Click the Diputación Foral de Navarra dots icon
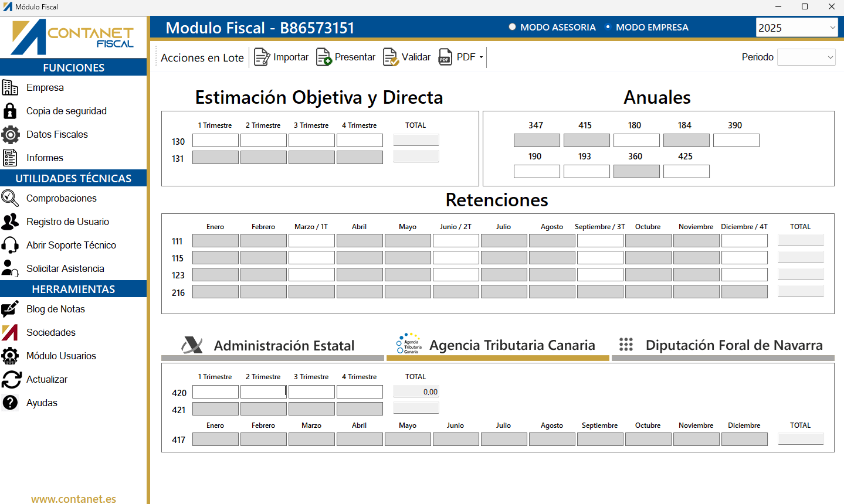The width and height of the screenshot is (844, 504). pos(626,345)
